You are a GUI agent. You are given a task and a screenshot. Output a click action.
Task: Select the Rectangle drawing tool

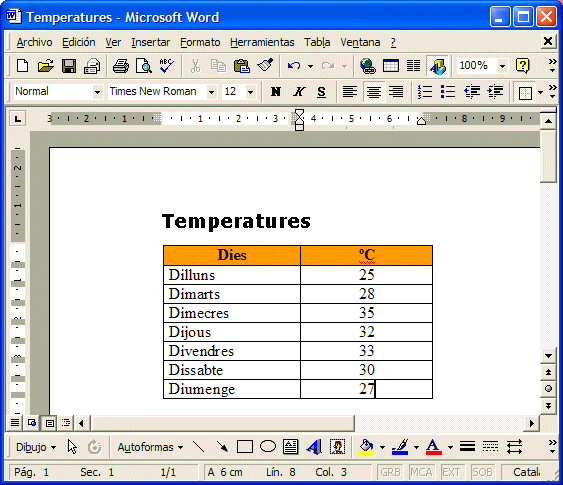coord(245,447)
